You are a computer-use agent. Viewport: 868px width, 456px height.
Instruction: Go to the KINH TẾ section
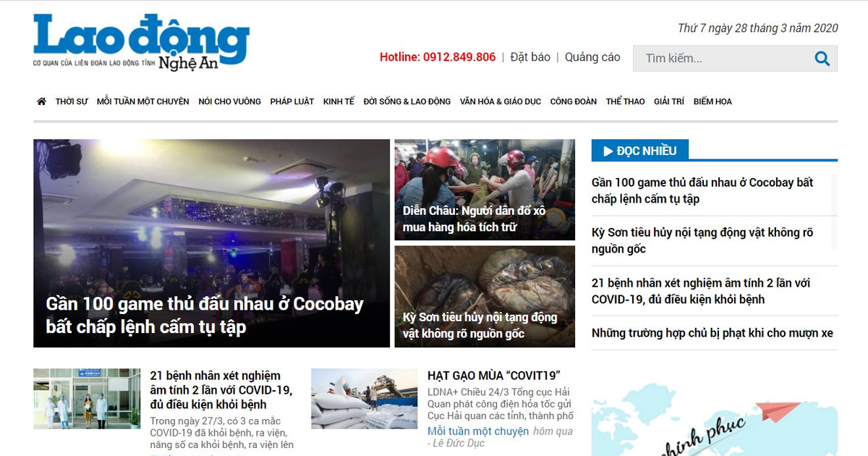coord(339,101)
